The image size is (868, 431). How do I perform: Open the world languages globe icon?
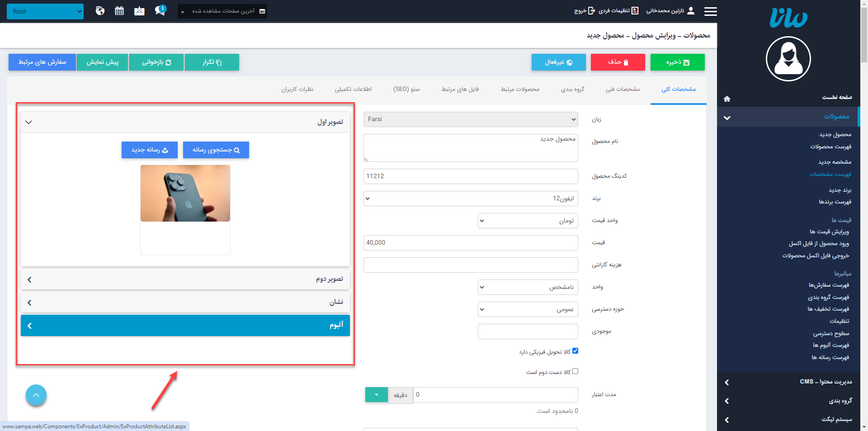coord(100,10)
